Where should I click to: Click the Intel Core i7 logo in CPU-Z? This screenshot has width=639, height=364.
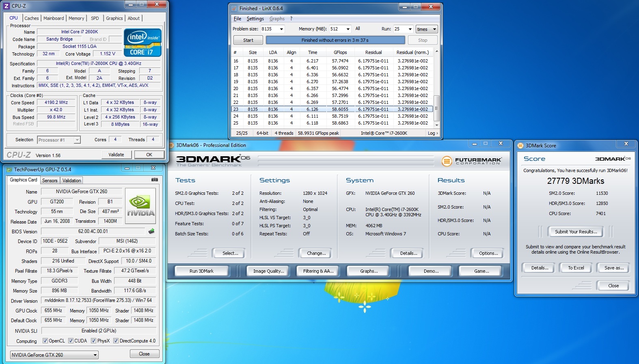pyautogui.click(x=143, y=42)
